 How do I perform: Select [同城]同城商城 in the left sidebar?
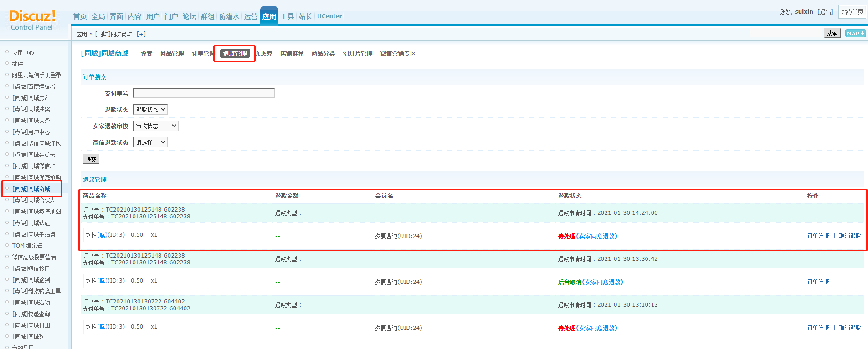pos(31,189)
